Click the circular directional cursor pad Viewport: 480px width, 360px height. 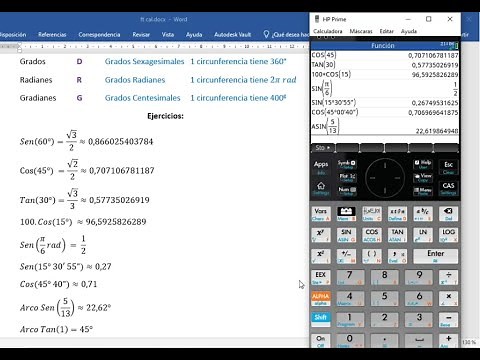pos(385,178)
